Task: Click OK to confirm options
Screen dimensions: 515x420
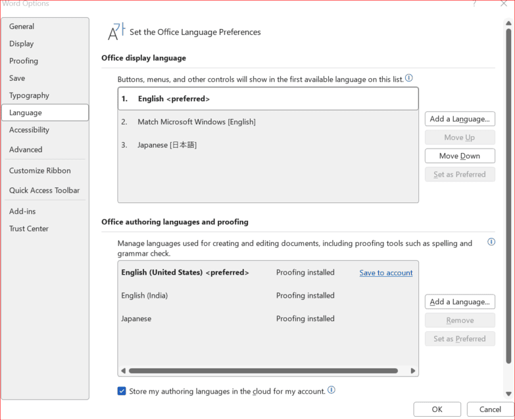Action: tap(437, 409)
